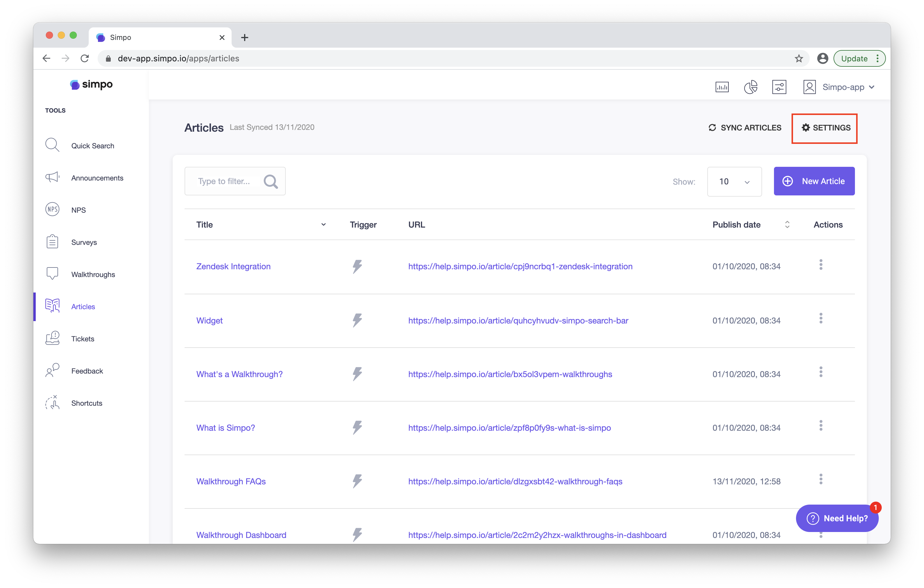Click the Articles book icon in sidebar
This screenshot has width=924, height=588.
tap(52, 306)
